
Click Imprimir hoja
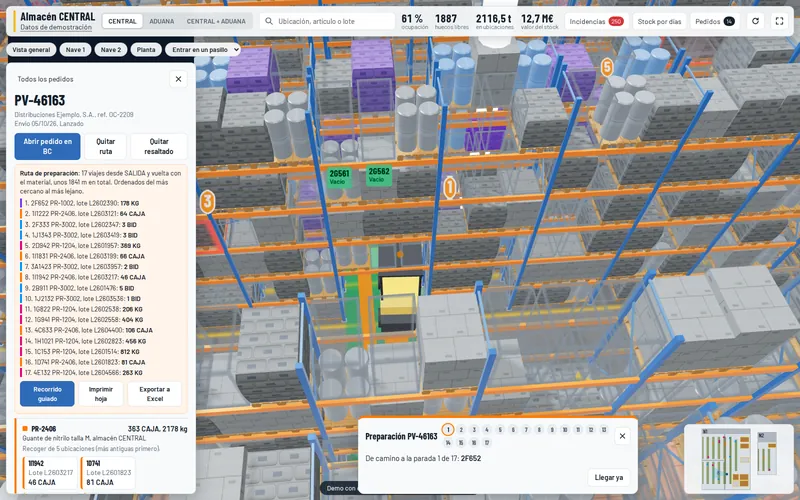101,394
